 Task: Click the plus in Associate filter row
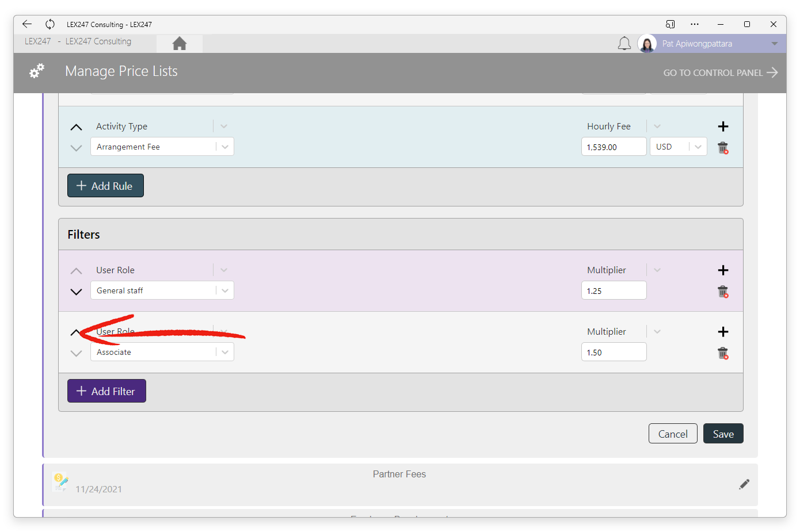point(723,332)
